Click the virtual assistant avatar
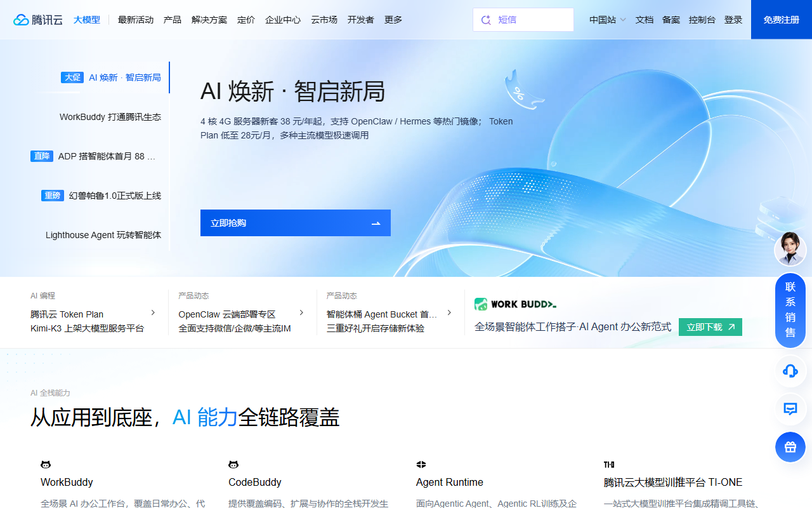Screen dimensions: 812x508 pos(790,250)
